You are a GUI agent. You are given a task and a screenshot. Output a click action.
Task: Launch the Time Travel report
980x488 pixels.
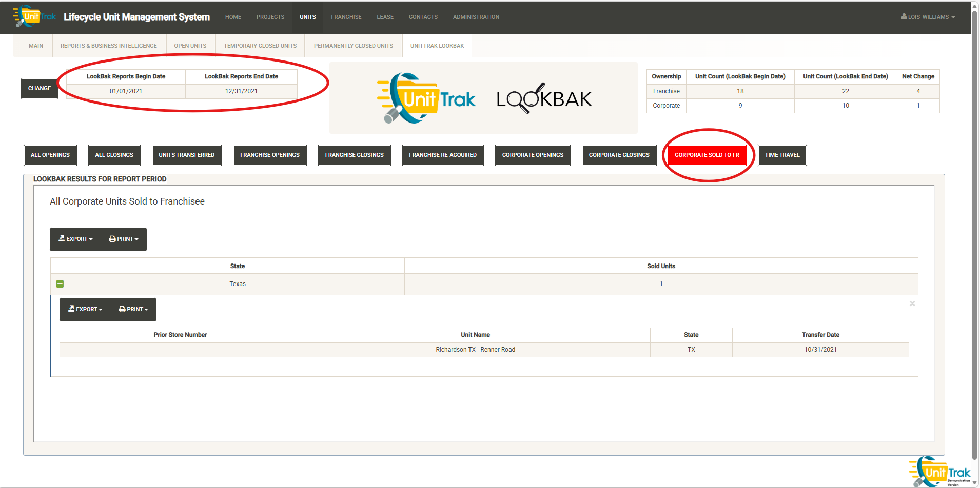(781, 155)
